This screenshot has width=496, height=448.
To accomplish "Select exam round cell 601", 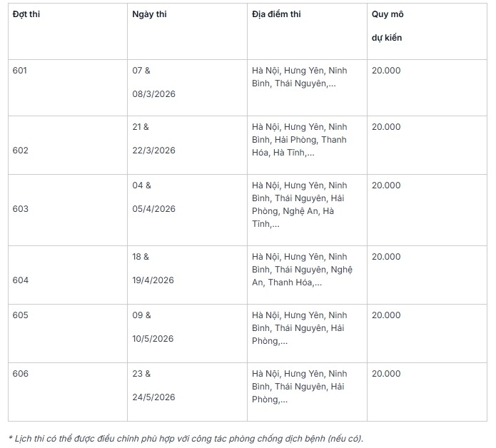I will tap(20, 71).
